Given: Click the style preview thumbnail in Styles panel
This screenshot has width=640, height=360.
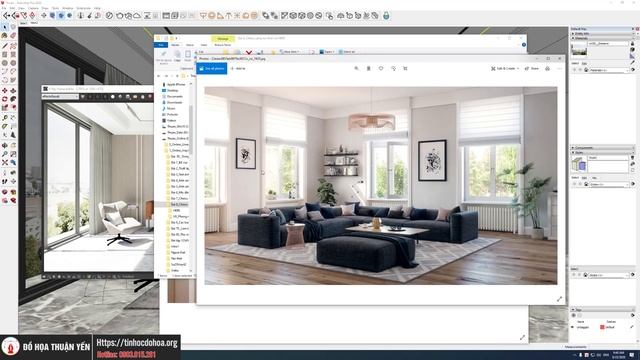Looking at the screenshot, I should coord(579,164).
